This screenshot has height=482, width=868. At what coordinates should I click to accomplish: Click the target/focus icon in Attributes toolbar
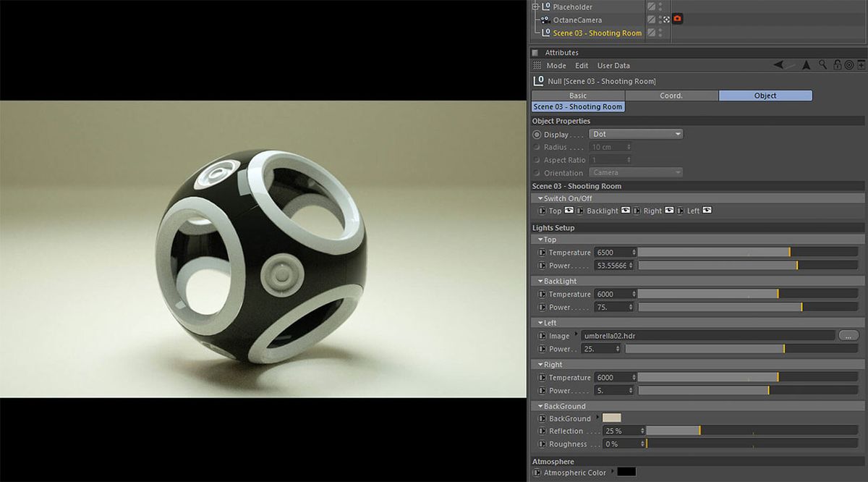click(849, 65)
